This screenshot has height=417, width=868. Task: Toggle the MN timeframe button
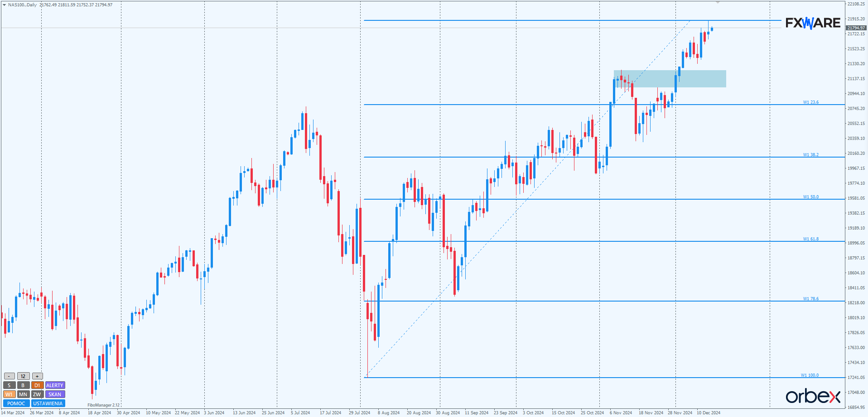tap(23, 394)
